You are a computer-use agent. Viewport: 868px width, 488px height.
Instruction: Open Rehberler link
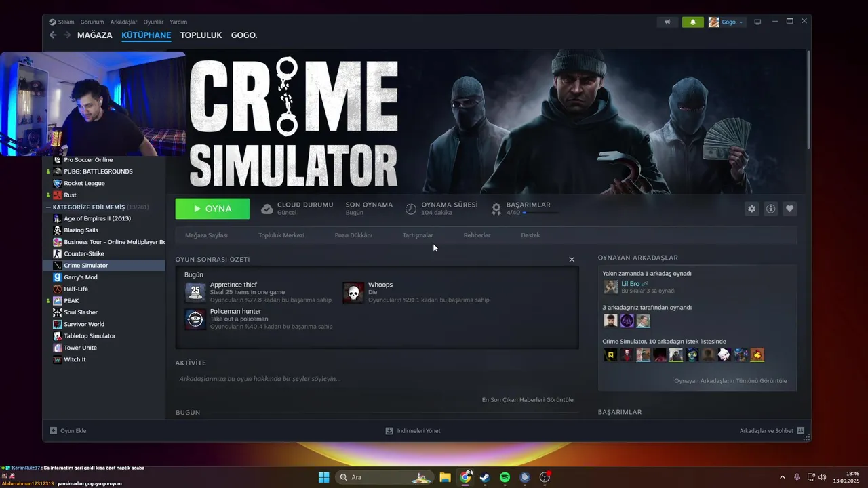pyautogui.click(x=477, y=235)
